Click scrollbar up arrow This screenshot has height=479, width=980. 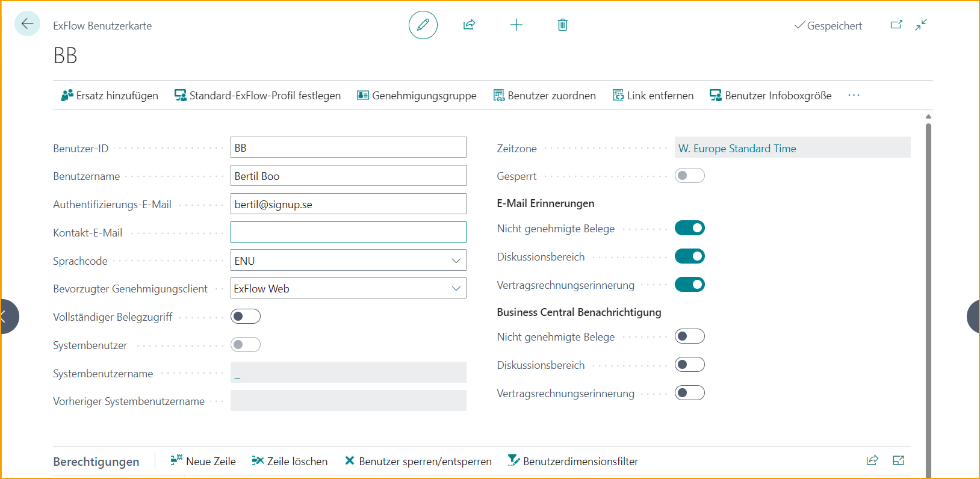click(x=928, y=117)
